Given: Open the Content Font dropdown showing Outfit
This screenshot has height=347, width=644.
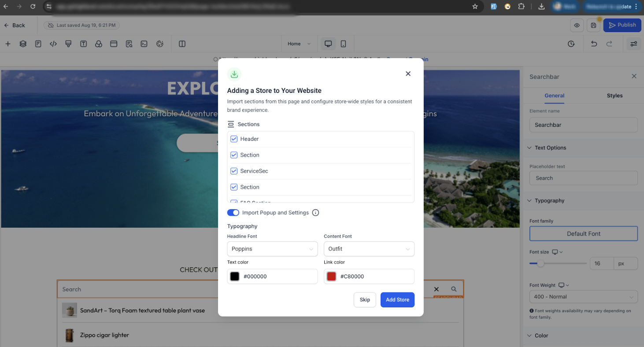Looking at the screenshot, I should (x=369, y=249).
